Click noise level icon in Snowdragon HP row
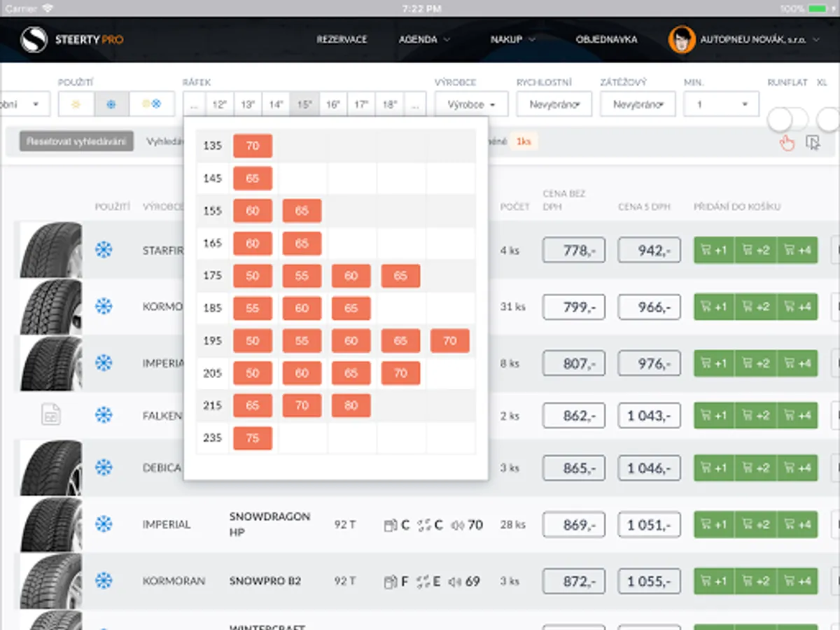The height and width of the screenshot is (630, 840). 456,524
